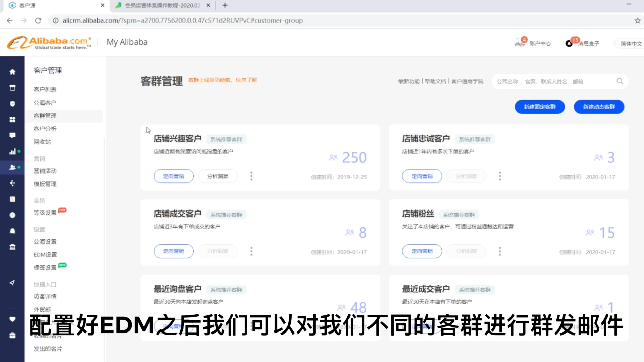Viewport: 644px width, 362px height.
Task: Open 客户分析 in the side menu
Action: pyautogui.click(x=45, y=129)
